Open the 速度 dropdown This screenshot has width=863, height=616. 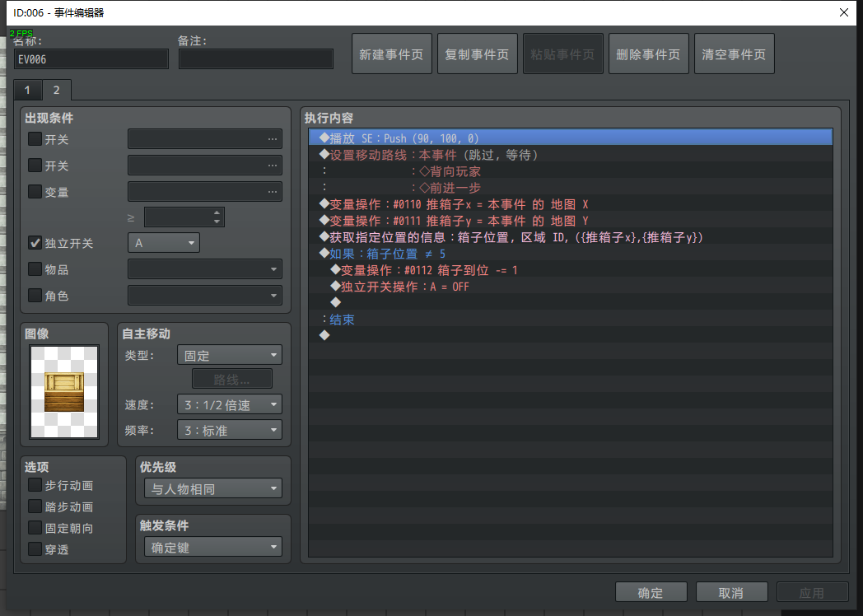230,404
